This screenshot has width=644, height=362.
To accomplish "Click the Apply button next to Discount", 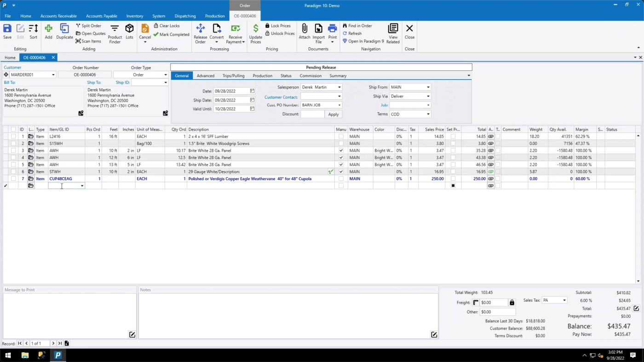I will point(333,114).
